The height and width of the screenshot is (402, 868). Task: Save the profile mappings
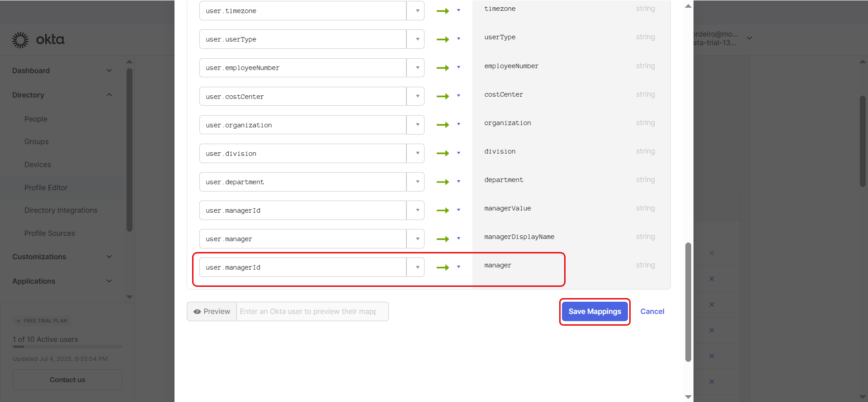(x=594, y=312)
